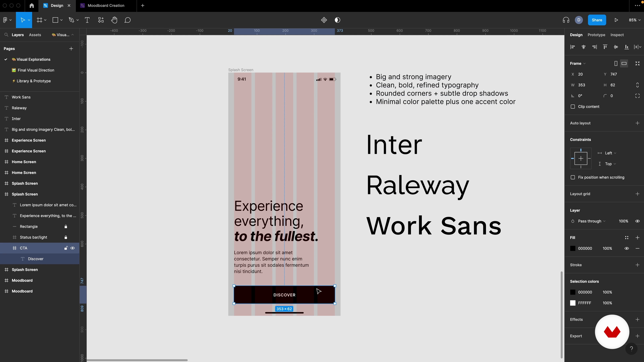The height and width of the screenshot is (362, 644).
Task: Toggle the mask contrast icon
Action: [x=337, y=20]
